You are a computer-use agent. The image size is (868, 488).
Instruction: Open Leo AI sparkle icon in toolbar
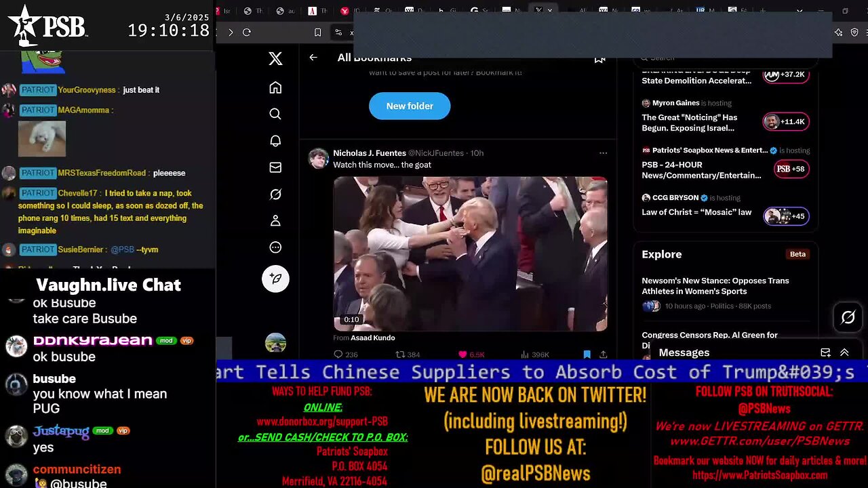tap(838, 32)
